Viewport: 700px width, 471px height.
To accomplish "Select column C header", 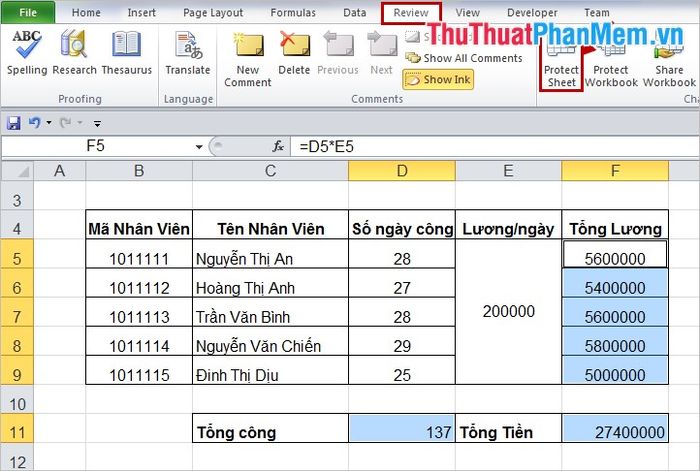I will (x=271, y=171).
